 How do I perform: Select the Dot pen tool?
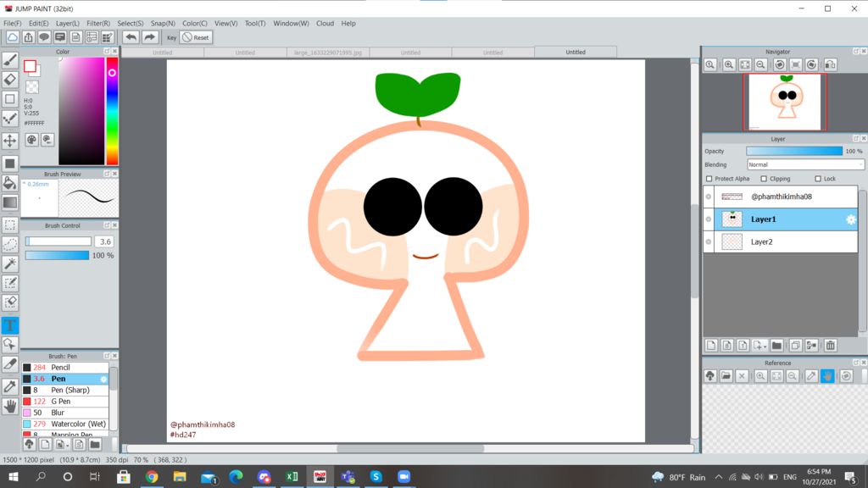pyautogui.click(x=10, y=119)
